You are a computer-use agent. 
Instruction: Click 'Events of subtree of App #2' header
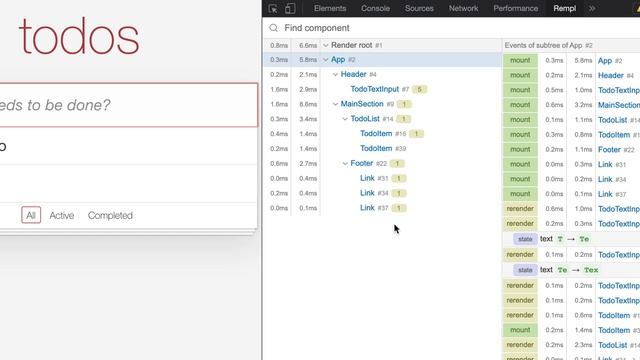548,45
